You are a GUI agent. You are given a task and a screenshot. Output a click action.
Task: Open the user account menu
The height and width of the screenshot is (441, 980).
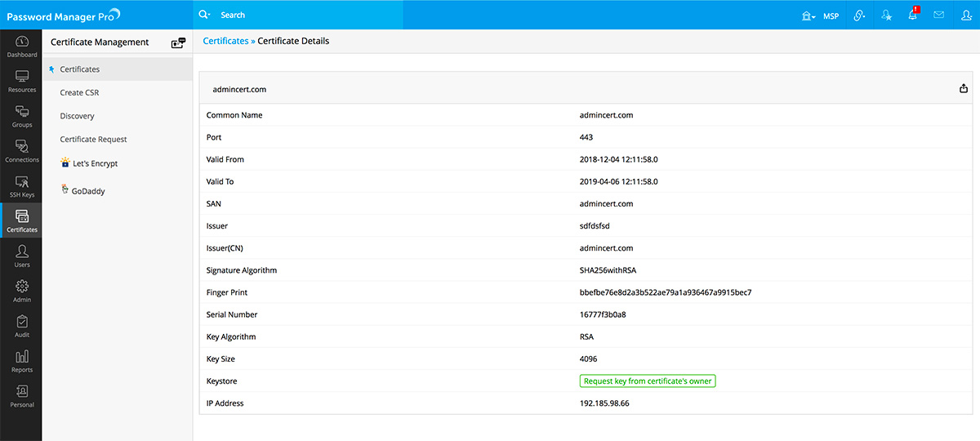[x=966, y=15]
